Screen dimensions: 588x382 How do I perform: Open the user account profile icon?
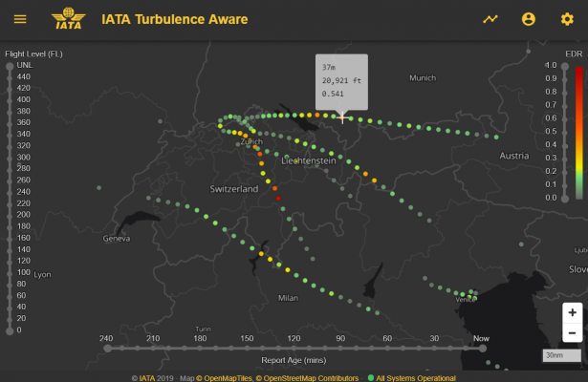click(x=529, y=19)
